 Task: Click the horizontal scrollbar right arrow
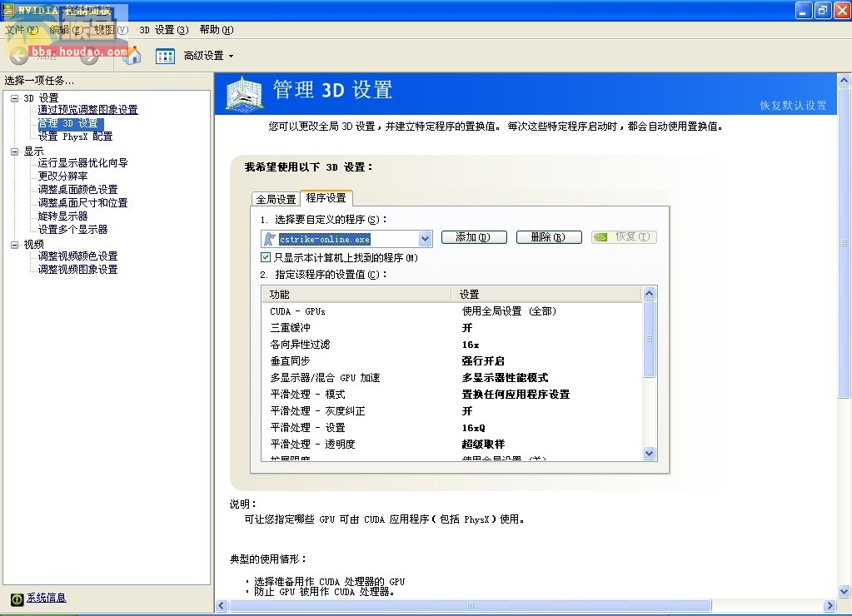830,606
